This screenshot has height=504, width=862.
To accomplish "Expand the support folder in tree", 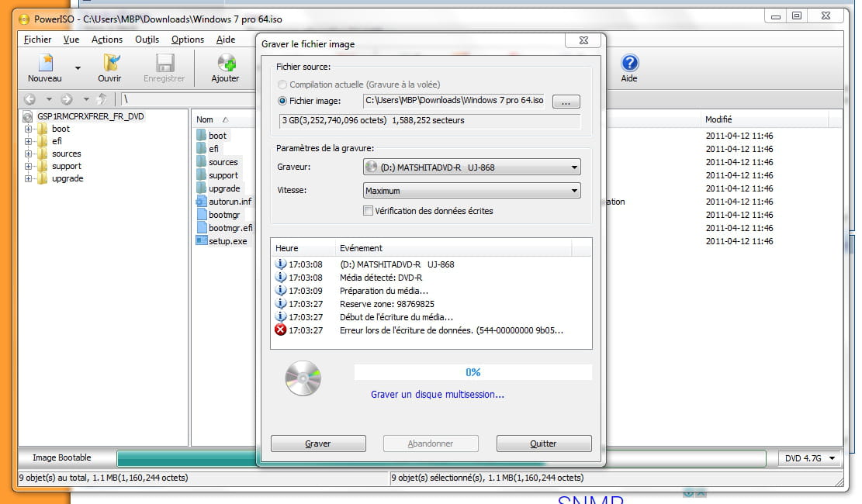I will (x=28, y=166).
